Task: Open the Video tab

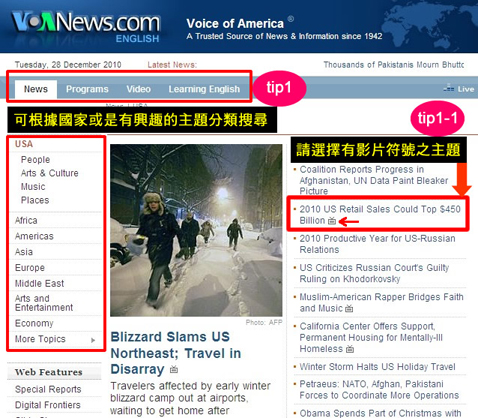Action: (138, 89)
